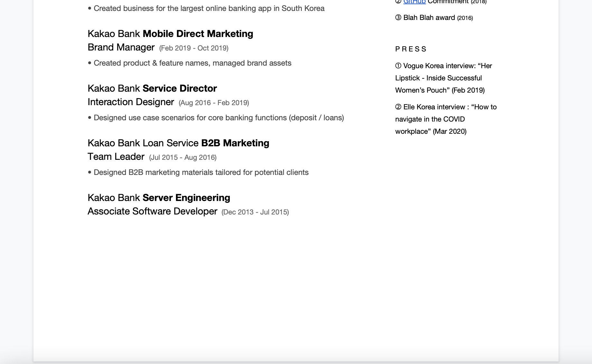Click the date range 'Jul 2015 - Aug 2016'
Screen dimensions: 592x364
click(x=183, y=158)
